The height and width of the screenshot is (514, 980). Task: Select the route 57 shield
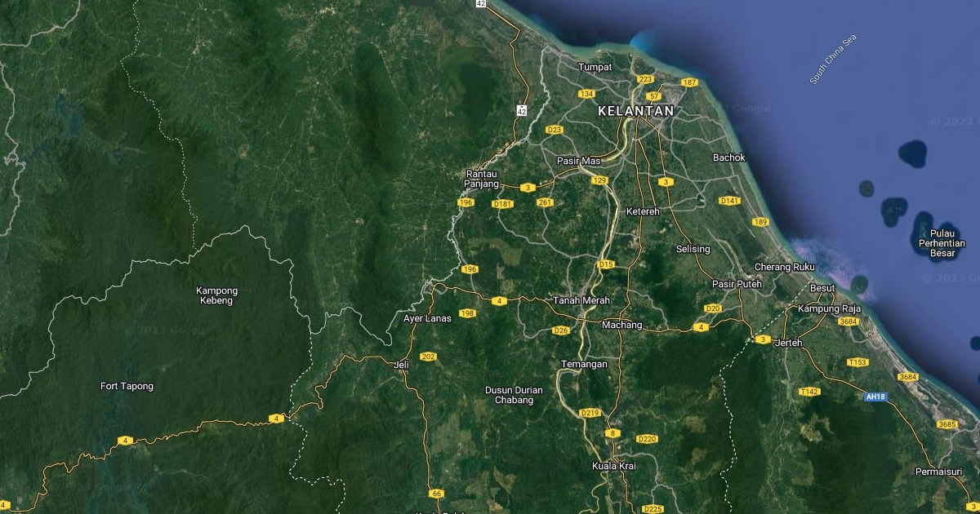click(x=654, y=96)
